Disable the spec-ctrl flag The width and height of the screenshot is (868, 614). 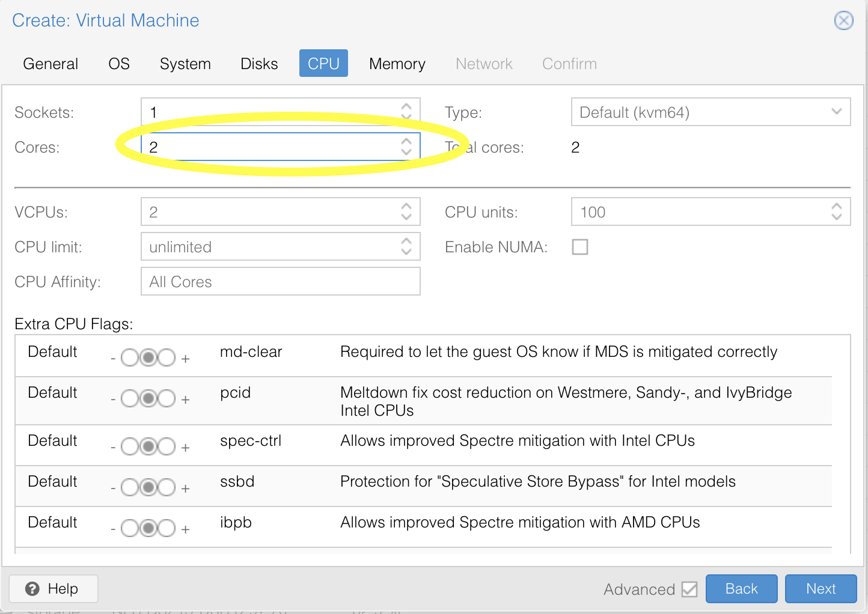tap(130, 447)
